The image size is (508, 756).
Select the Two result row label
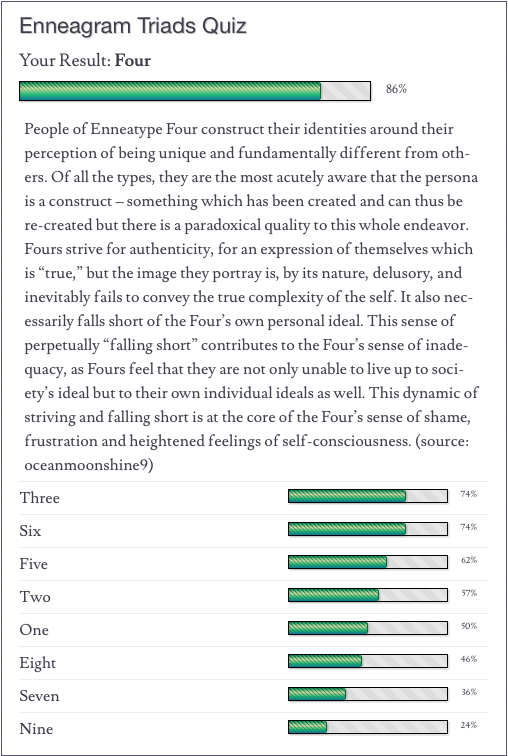[x=35, y=597]
